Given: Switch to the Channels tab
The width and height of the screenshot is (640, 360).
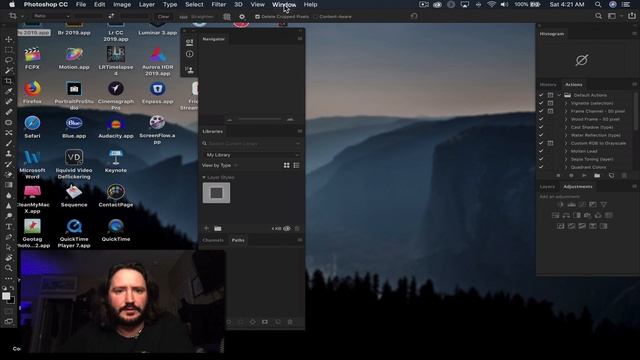Looking at the screenshot, I should coord(213,240).
